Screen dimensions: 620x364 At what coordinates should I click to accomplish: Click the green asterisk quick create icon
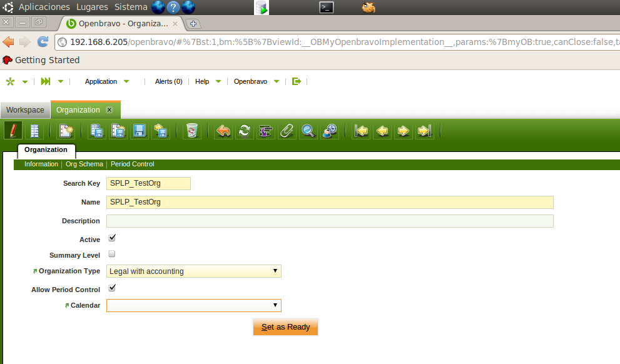tap(10, 81)
